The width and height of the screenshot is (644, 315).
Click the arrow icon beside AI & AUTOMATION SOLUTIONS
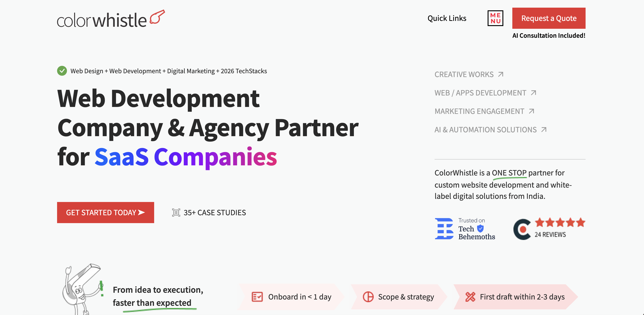pos(544,129)
